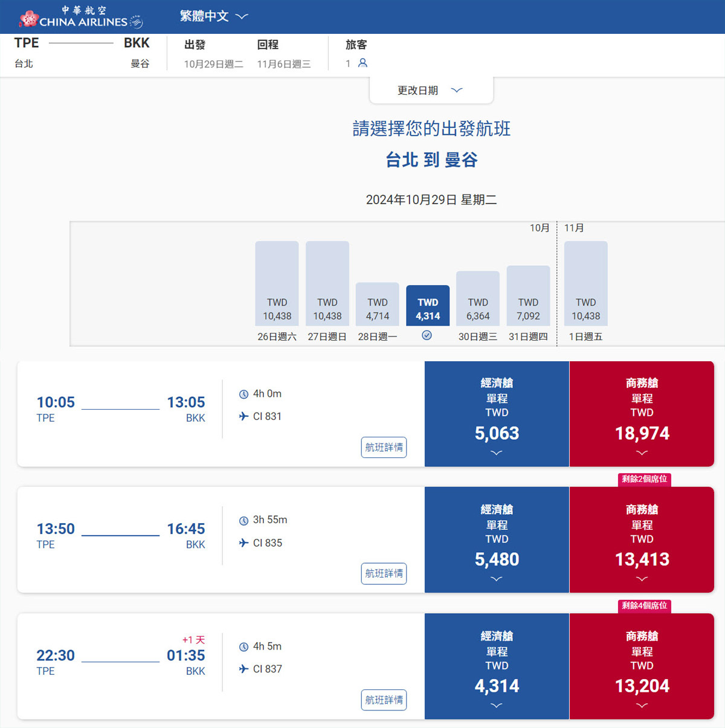Image resolution: width=725 pixels, height=728 pixels.
Task: Click the checkmark icon under selected date
Action: (x=427, y=335)
